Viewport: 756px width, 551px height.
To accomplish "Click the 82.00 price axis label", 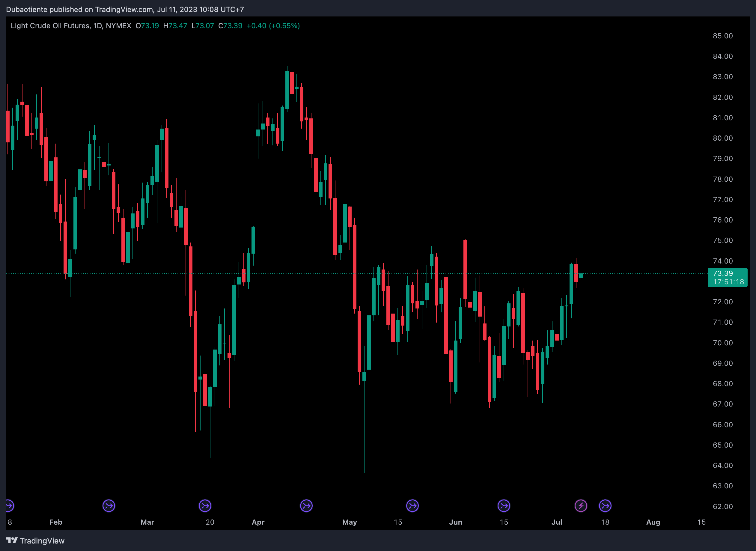I will click(x=723, y=97).
